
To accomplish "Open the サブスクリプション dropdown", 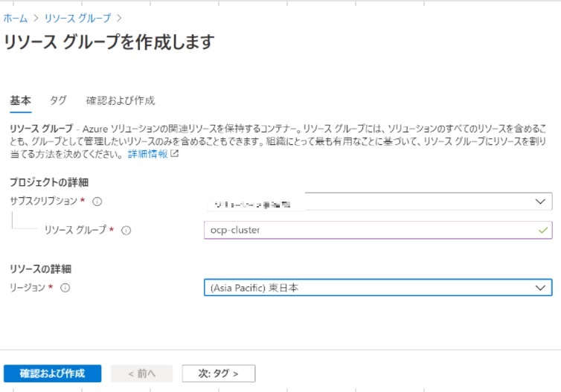I will pyautogui.click(x=378, y=202).
